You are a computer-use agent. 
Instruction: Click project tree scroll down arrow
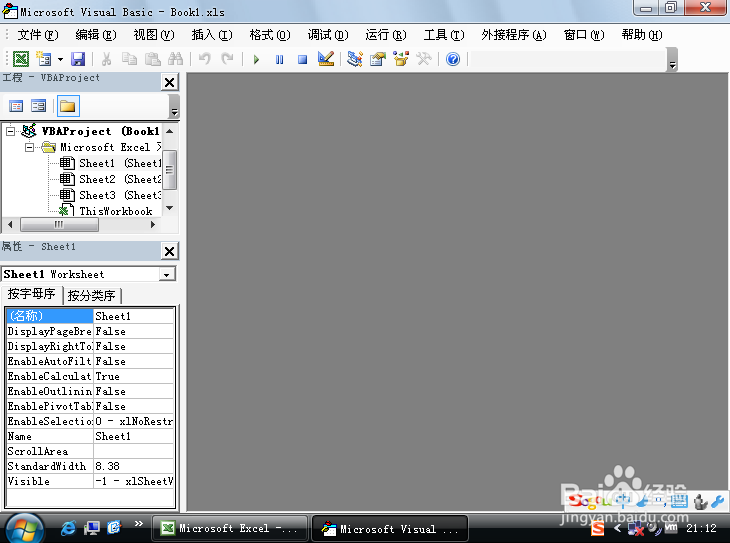tap(170, 208)
